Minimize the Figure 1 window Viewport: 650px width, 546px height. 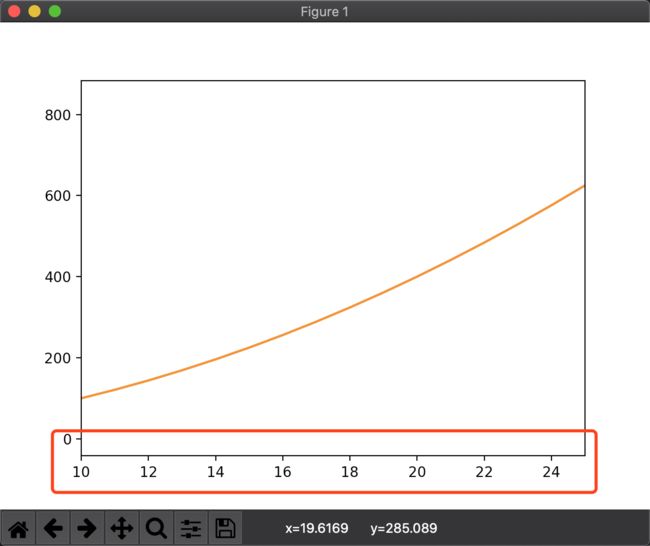(34, 11)
